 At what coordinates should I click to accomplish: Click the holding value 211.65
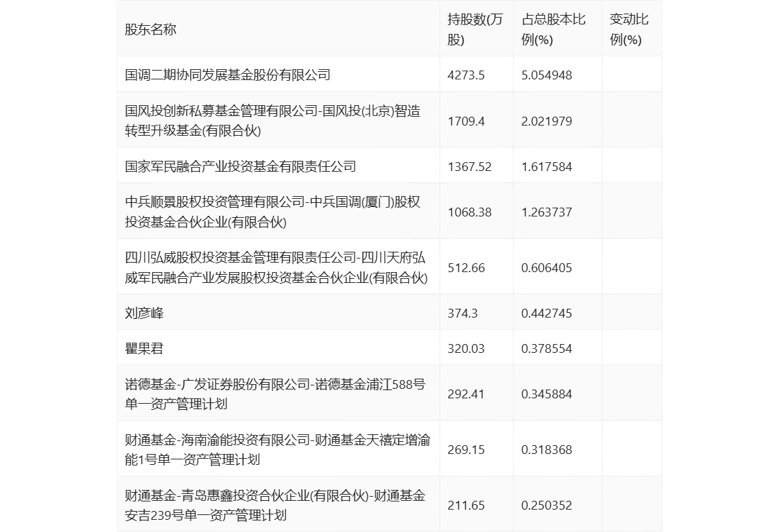point(466,506)
